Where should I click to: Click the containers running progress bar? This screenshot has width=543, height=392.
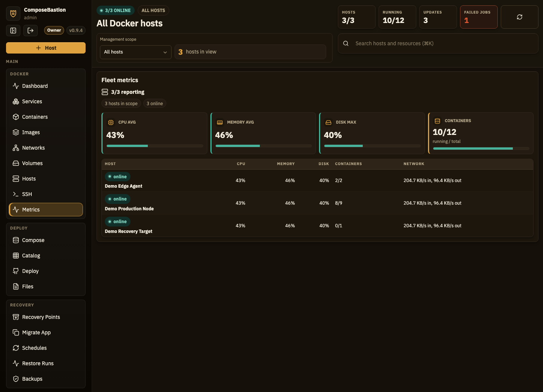click(481, 149)
